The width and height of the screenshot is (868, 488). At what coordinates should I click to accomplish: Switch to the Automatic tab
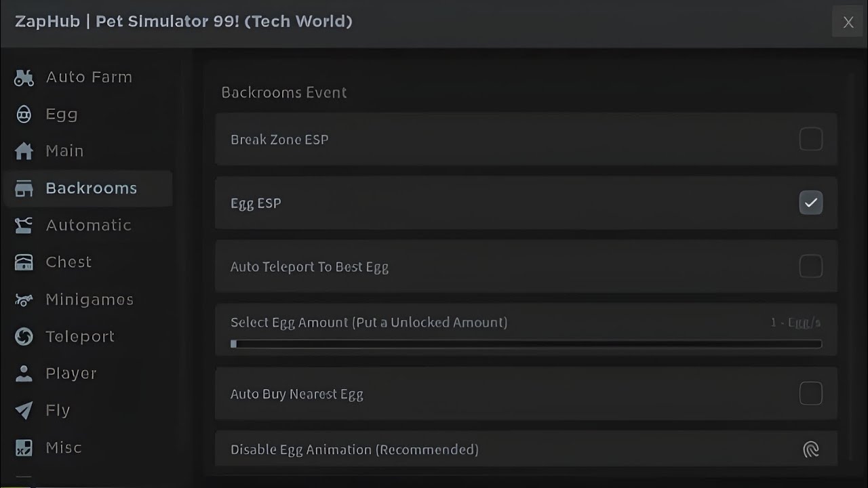88,226
